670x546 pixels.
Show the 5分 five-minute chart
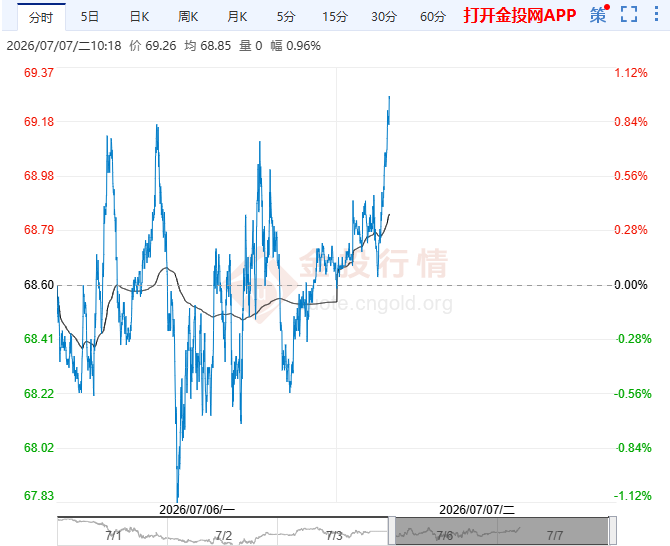(x=286, y=17)
